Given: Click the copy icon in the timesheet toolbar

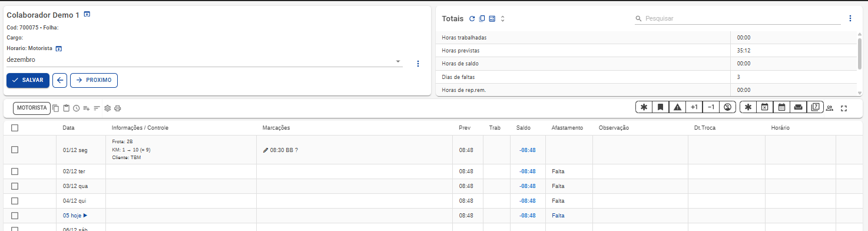Looking at the screenshot, I should [56, 108].
